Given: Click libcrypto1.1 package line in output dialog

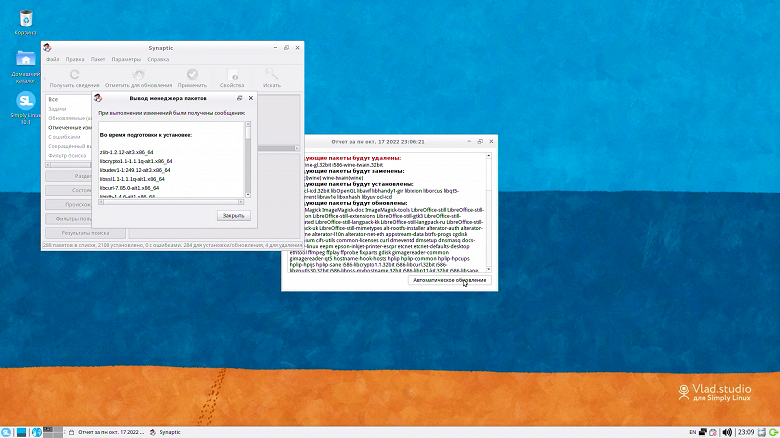Looking at the screenshot, I should coord(136,161).
